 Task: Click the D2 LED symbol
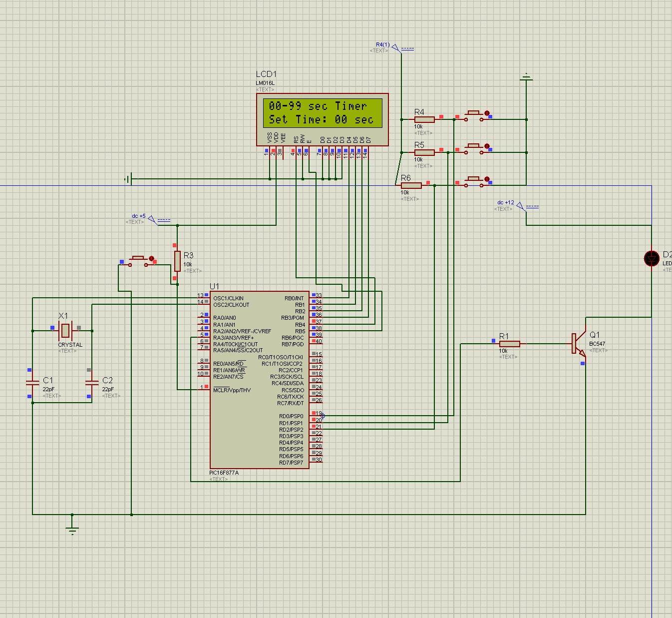pyautogui.click(x=652, y=258)
